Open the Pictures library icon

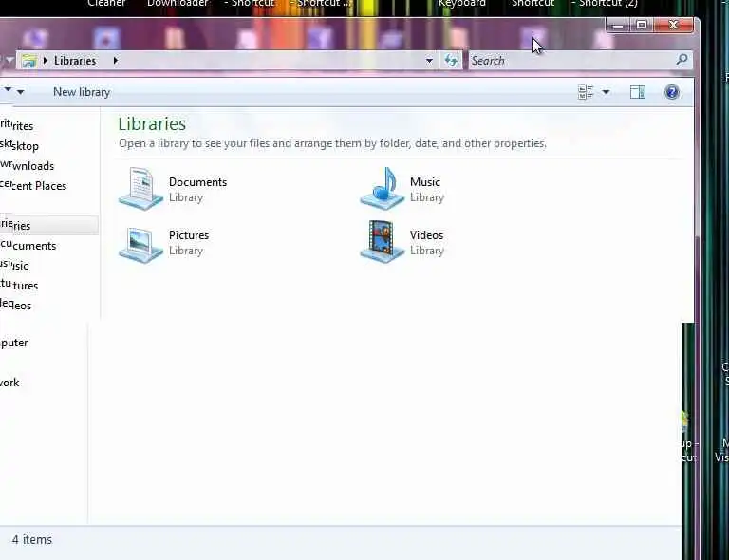(140, 245)
